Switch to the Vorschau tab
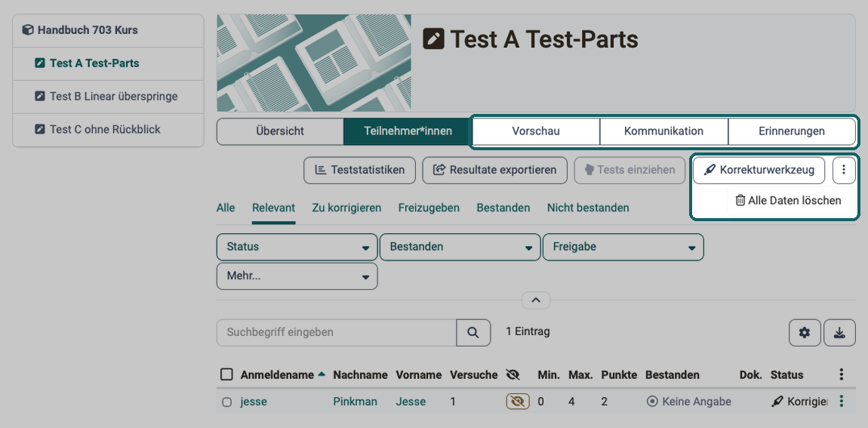Image resolution: width=868 pixels, height=428 pixels. 535,131
